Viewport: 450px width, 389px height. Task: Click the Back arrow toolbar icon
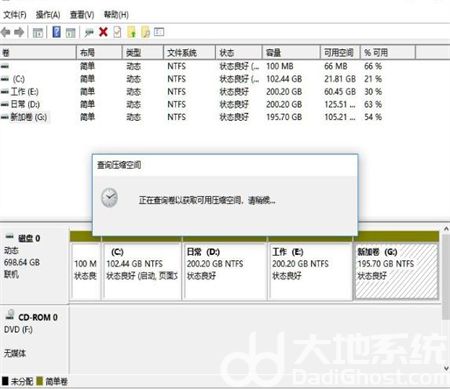tap(6, 32)
